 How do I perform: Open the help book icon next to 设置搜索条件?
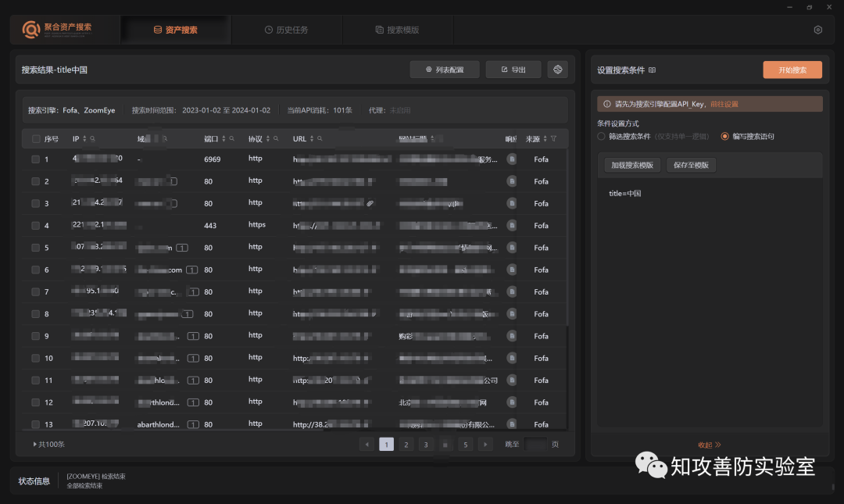653,70
